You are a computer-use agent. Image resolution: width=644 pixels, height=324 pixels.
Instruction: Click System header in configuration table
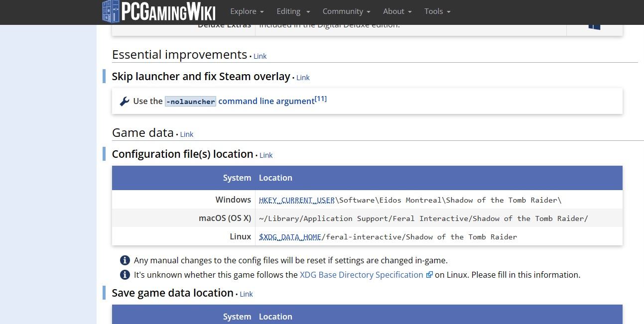[237, 178]
